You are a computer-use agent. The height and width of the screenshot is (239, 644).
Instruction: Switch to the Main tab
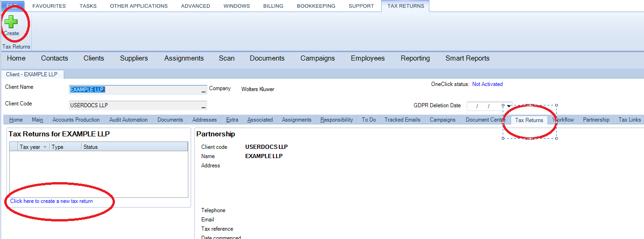tap(37, 120)
